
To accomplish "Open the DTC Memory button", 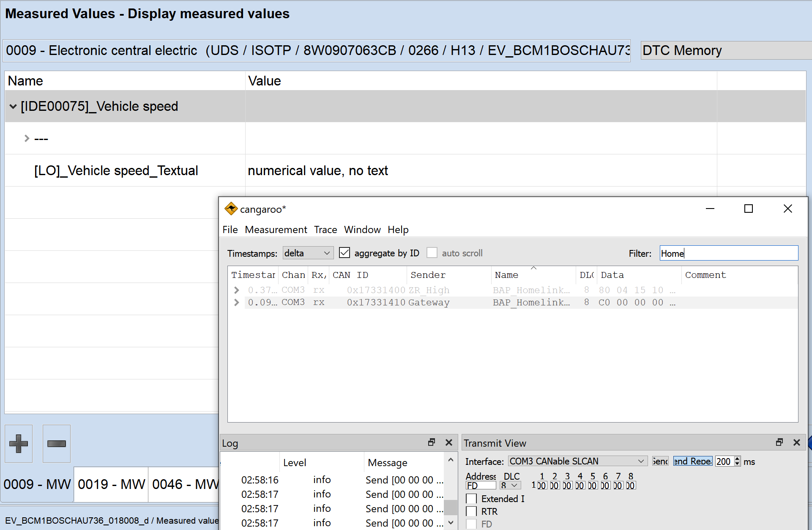I will click(725, 51).
